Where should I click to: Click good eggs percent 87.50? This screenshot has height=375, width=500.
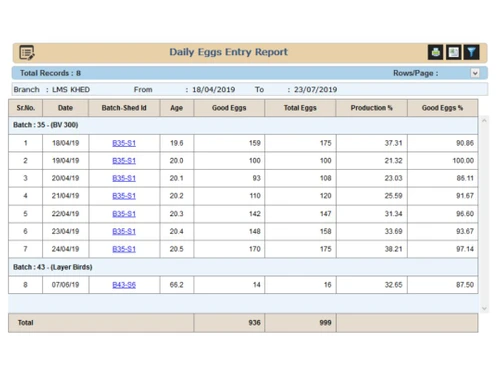(x=465, y=285)
